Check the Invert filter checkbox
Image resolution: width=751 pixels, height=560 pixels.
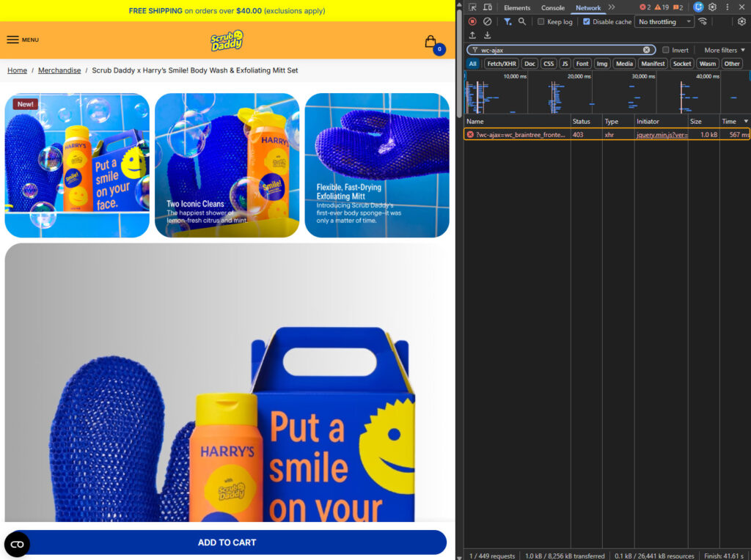665,50
